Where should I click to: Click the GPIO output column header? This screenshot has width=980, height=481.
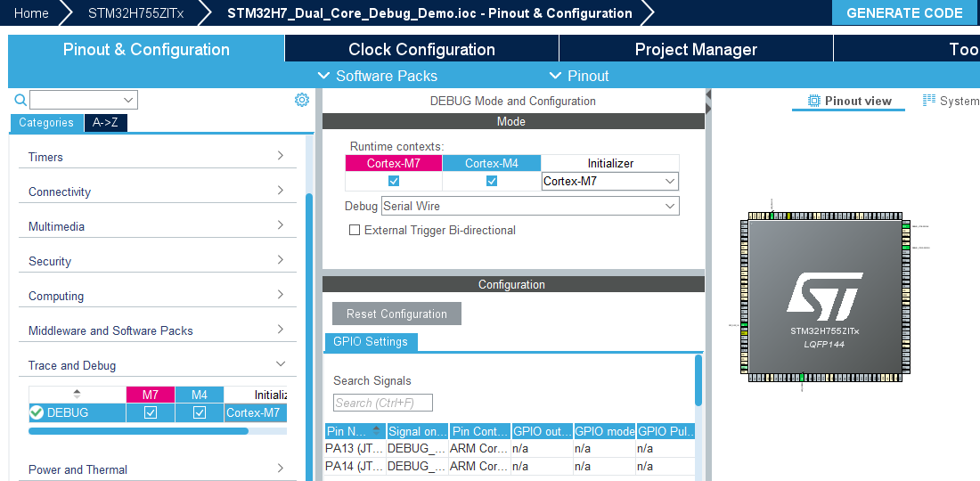click(x=542, y=431)
